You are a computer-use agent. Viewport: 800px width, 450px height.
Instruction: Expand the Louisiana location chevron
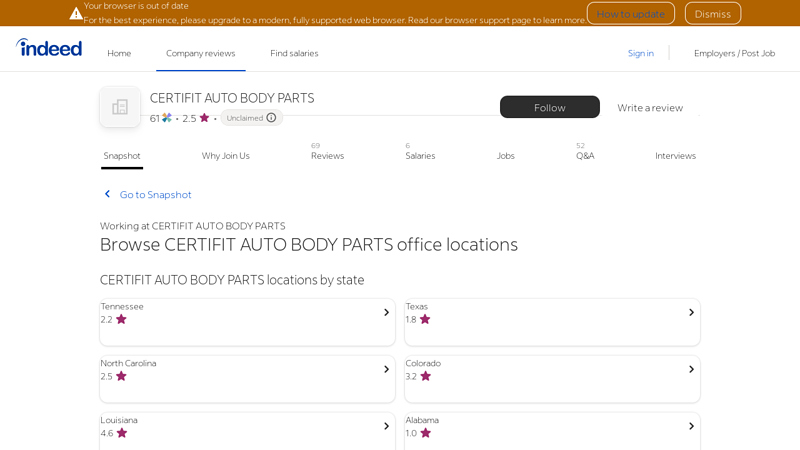click(x=386, y=426)
